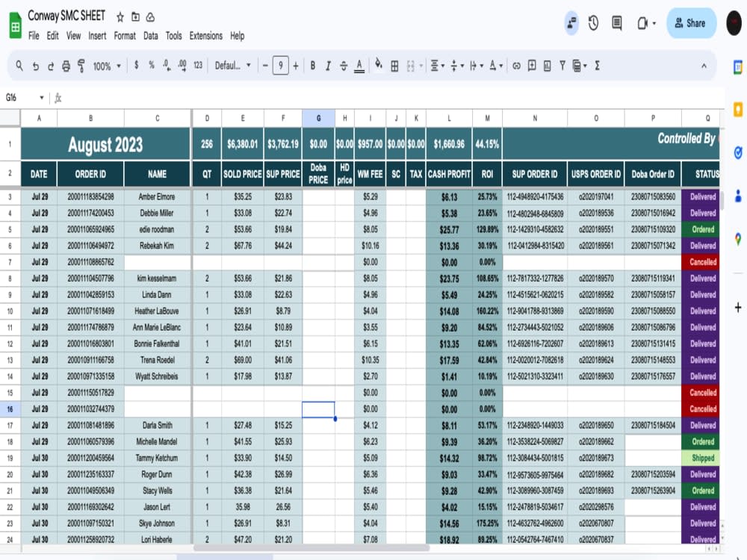Screen dimensions: 747x560
Task: Toggle italic formatting
Action: pos(328,66)
